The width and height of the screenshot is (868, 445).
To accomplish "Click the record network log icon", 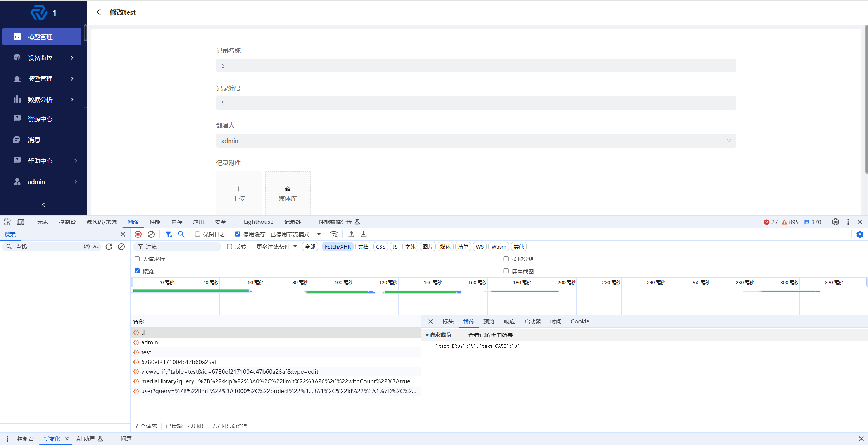I will 138,234.
